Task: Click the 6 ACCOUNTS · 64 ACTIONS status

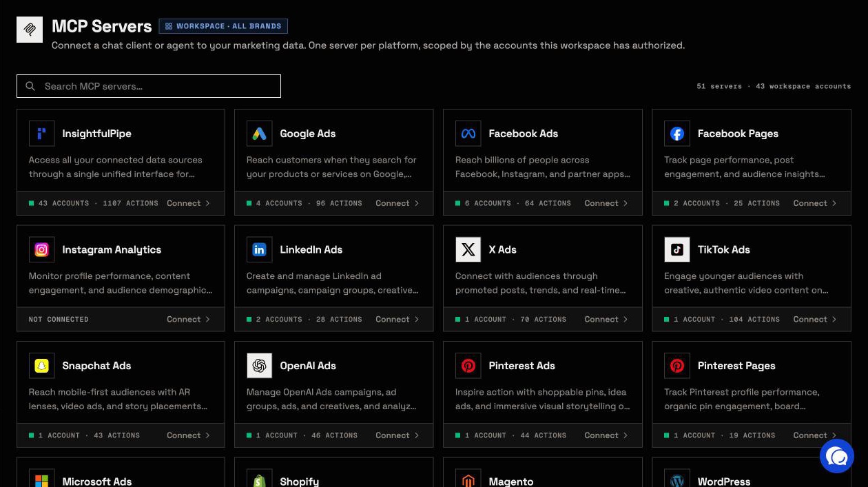Action: point(513,203)
